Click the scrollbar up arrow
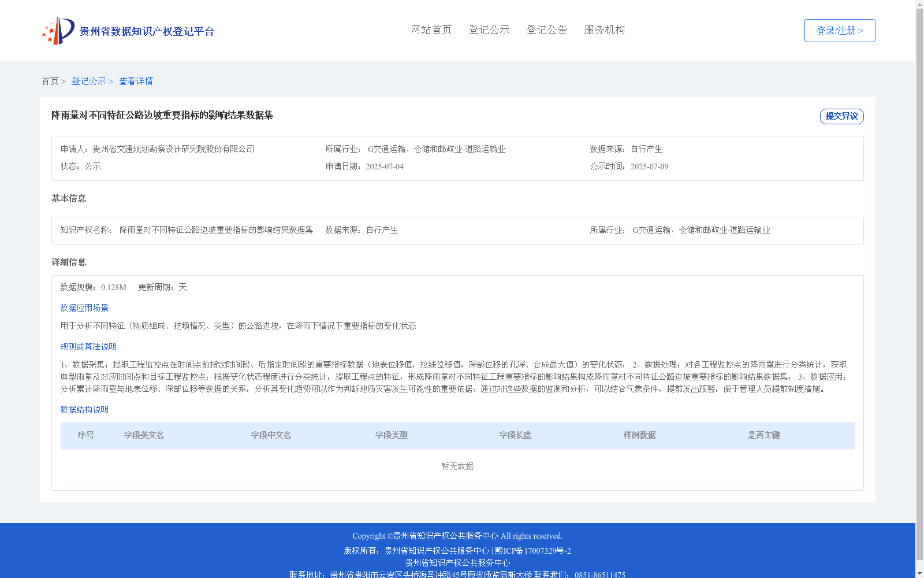 pyautogui.click(x=919, y=4)
